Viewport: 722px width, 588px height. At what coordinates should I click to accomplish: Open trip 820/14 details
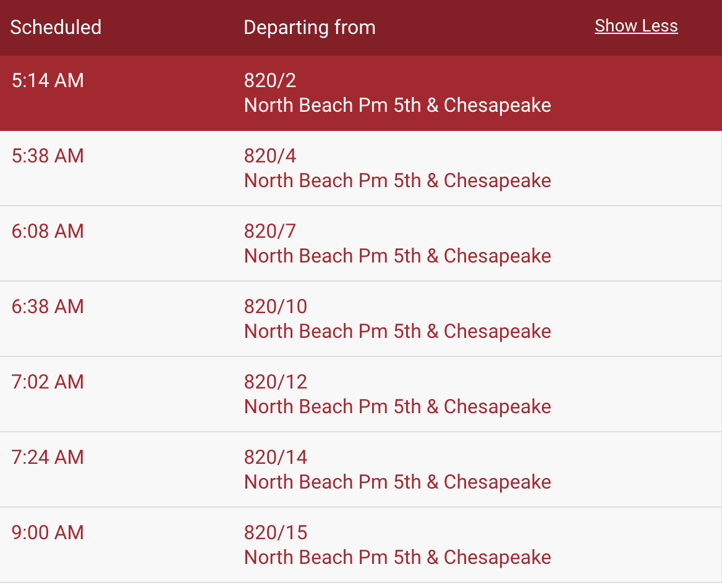click(275, 458)
